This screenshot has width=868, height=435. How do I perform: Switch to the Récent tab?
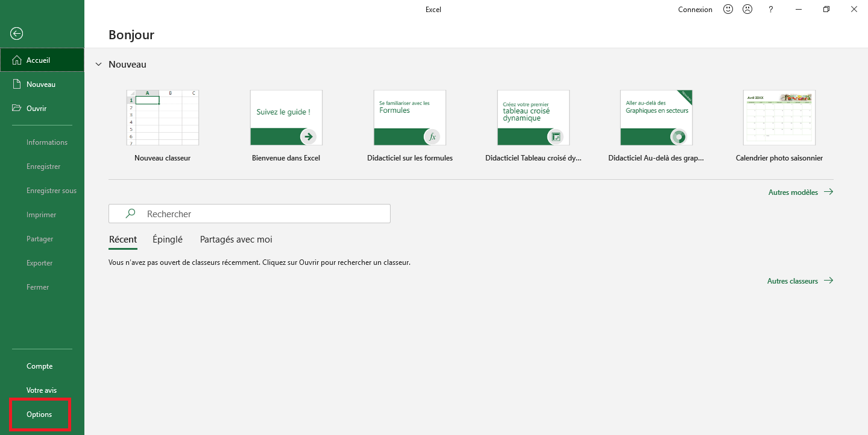123,240
